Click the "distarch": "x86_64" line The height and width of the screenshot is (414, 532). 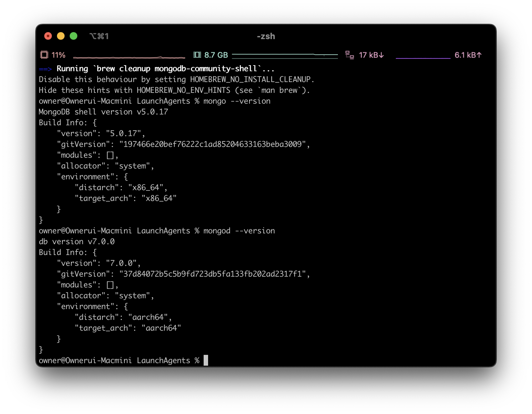coord(121,188)
